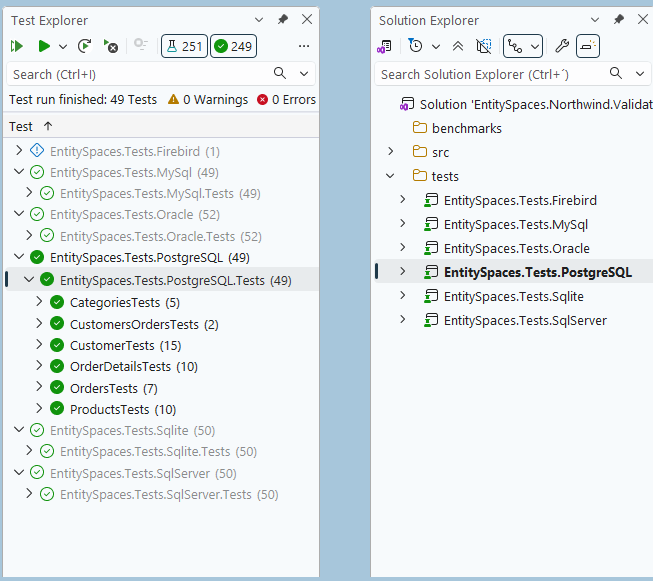This screenshot has height=581, width=653.
Task: Click the tests folder icon
Action: click(420, 175)
